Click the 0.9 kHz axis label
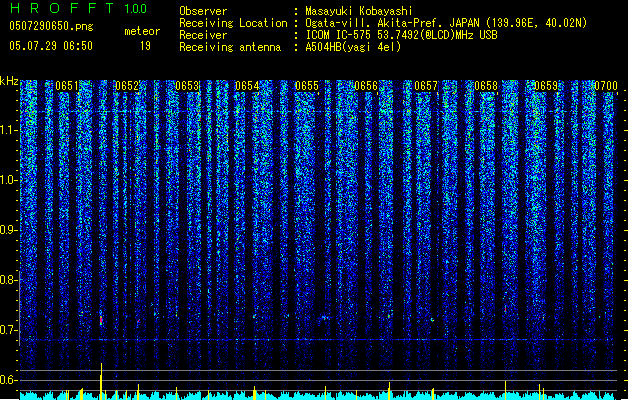 9,230
